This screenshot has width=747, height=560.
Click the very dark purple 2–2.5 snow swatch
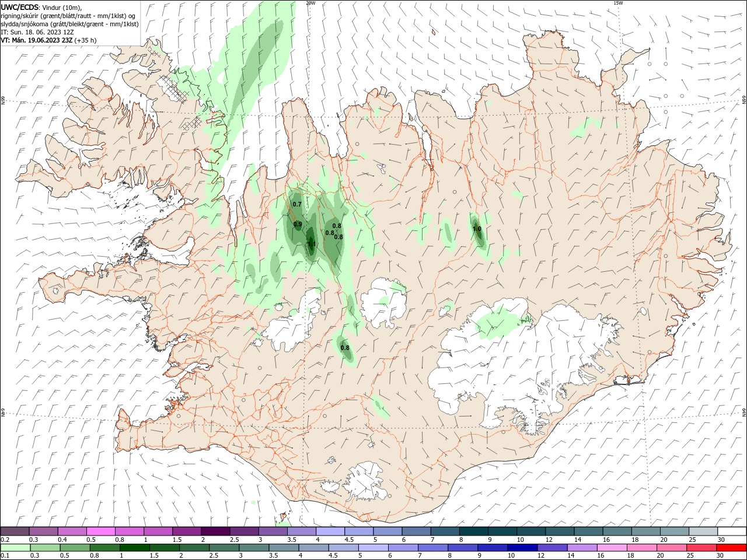(x=215, y=531)
